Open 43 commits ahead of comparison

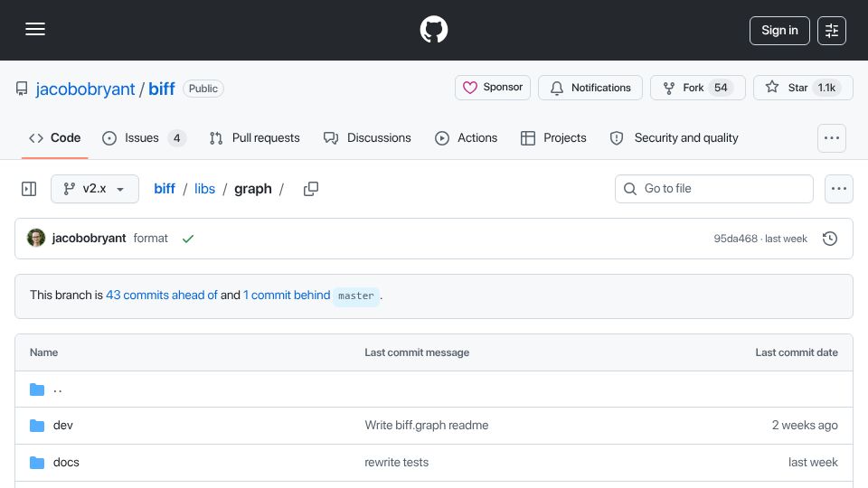[162, 295]
